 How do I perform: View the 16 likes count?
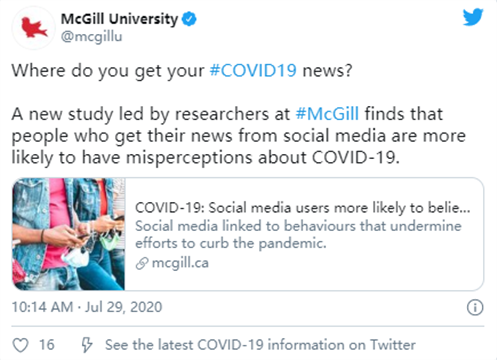tap(47, 345)
